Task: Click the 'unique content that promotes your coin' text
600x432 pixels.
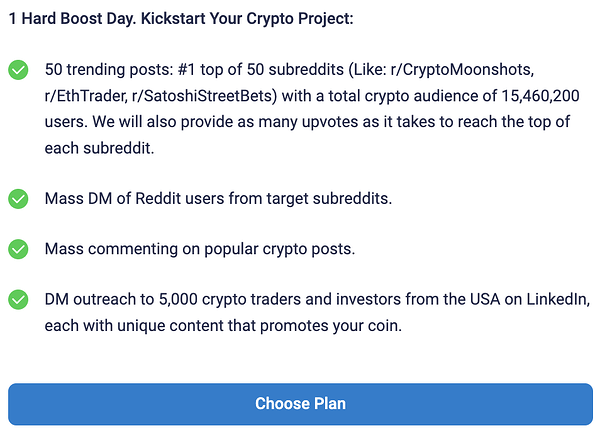Action: (x=259, y=326)
